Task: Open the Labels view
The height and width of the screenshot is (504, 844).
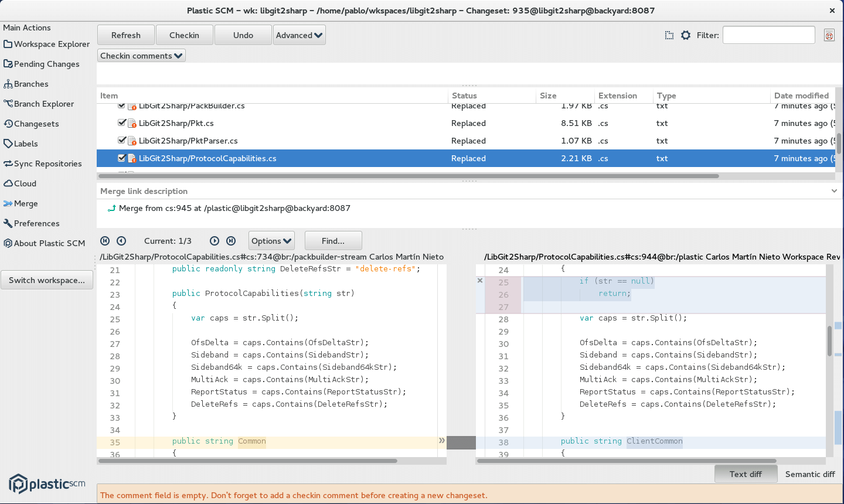Action: tap(21, 144)
